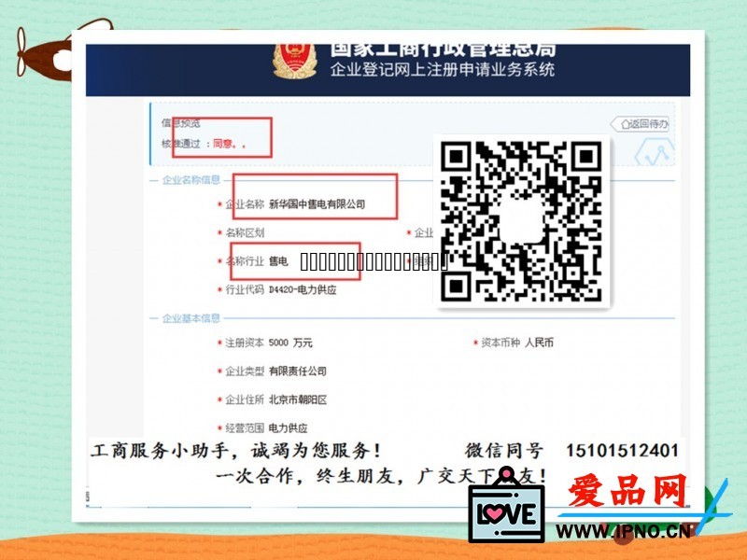747x560 pixels.
Task: Click the 行业代码 field label
Action: (x=245, y=290)
